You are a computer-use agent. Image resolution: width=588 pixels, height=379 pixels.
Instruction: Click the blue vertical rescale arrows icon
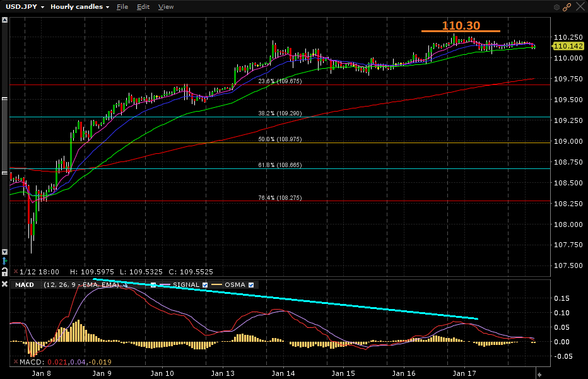click(4, 261)
